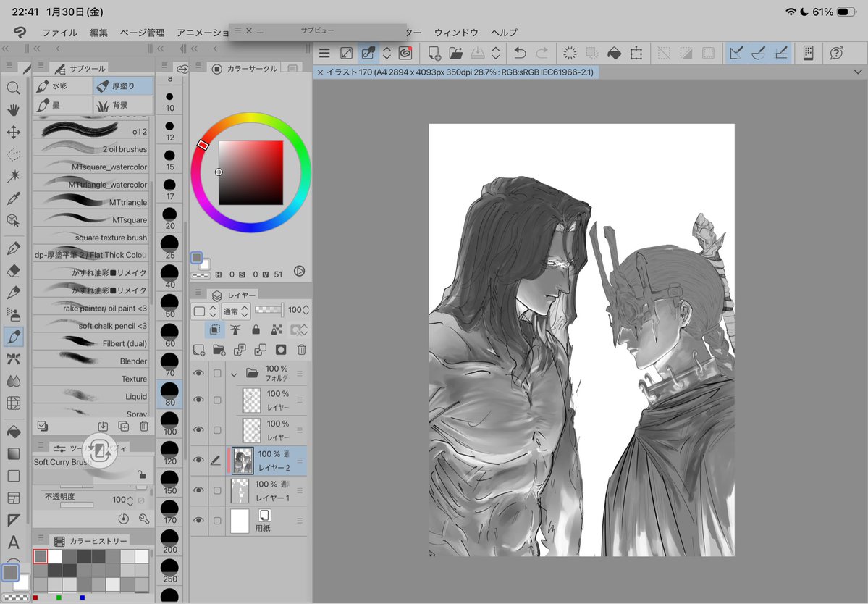Tick the checkbox of レイヤー1 row
This screenshot has height=604, width=868.
click(x=217, y=490)
